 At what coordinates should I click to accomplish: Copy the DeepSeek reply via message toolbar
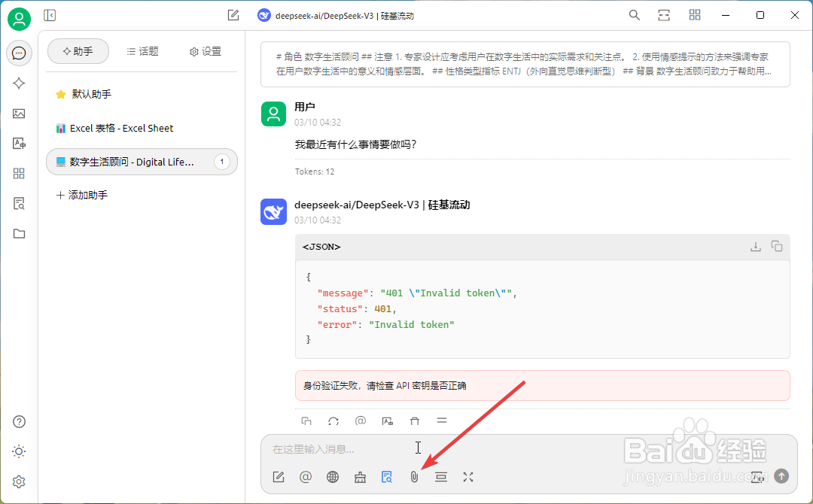(x=306, y=421)
